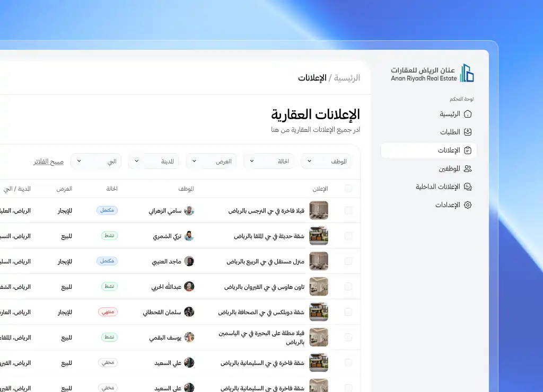Click the الغرض column header in table
543x392 pixels.
[64, 189]
